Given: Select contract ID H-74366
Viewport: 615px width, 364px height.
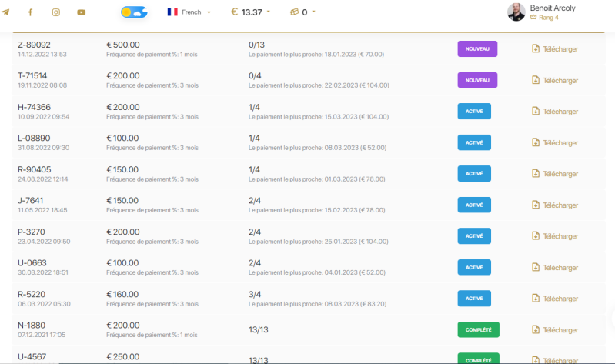Looking at the screenshot, I should 34,107.
